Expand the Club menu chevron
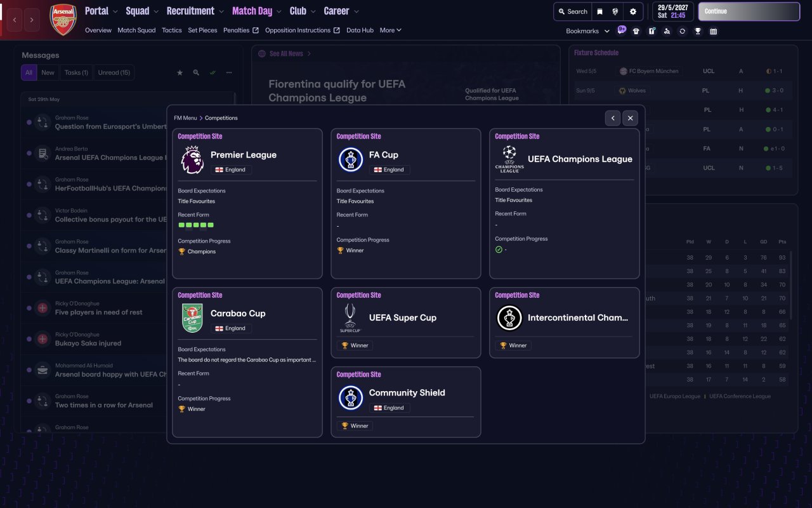Viewport: 812px width, 508px height. [313, 11]
